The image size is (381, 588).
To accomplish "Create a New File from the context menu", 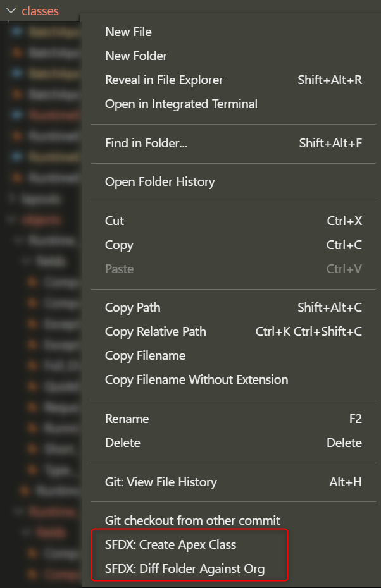I will (128, 32).
